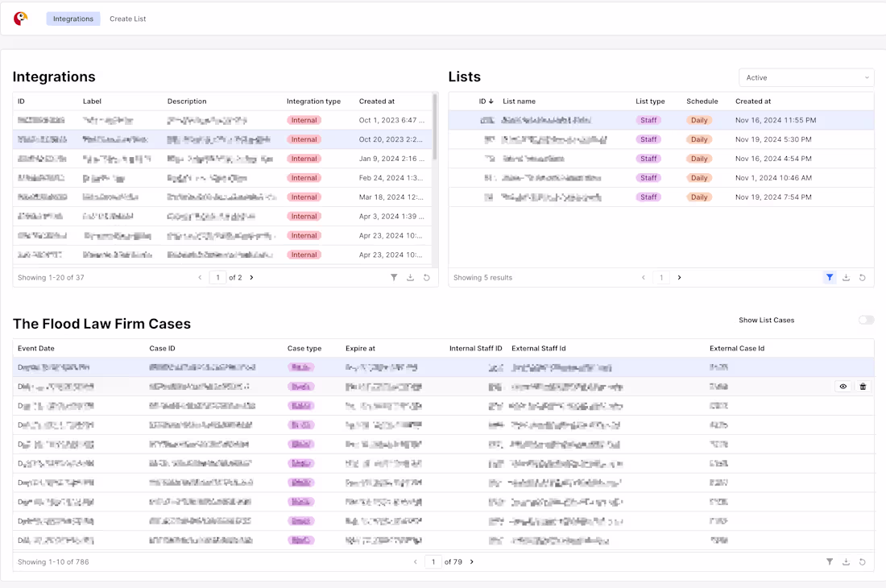The width and height of the screenshot is (886, 588).
Task: Filter the Flood Law Firm Cases table
Action: [x=830, y=562]
